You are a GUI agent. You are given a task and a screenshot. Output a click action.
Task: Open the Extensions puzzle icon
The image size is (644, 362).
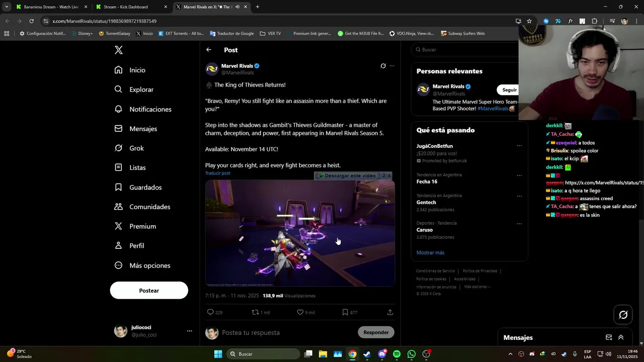(x=594, y=21)
